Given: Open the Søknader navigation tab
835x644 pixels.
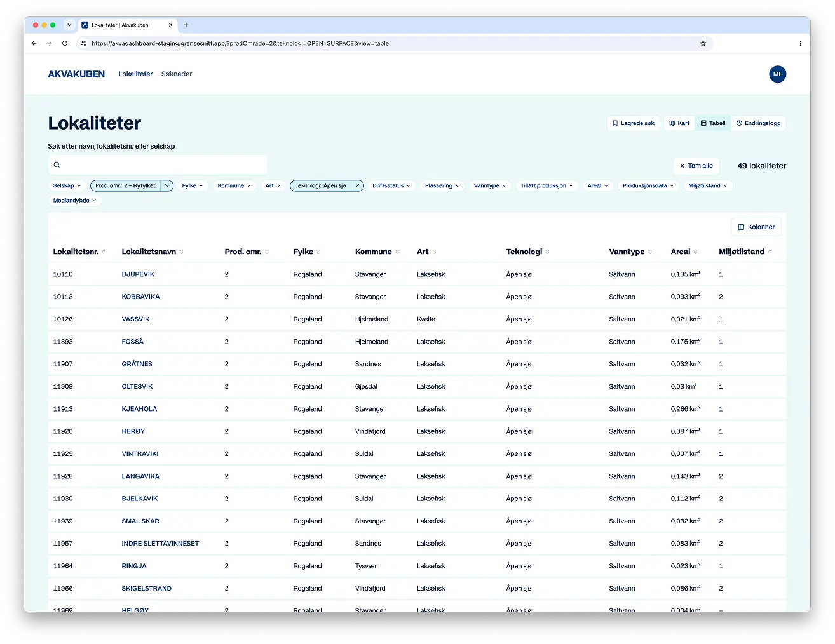Looking at the screenshot, I should (177, 74).
